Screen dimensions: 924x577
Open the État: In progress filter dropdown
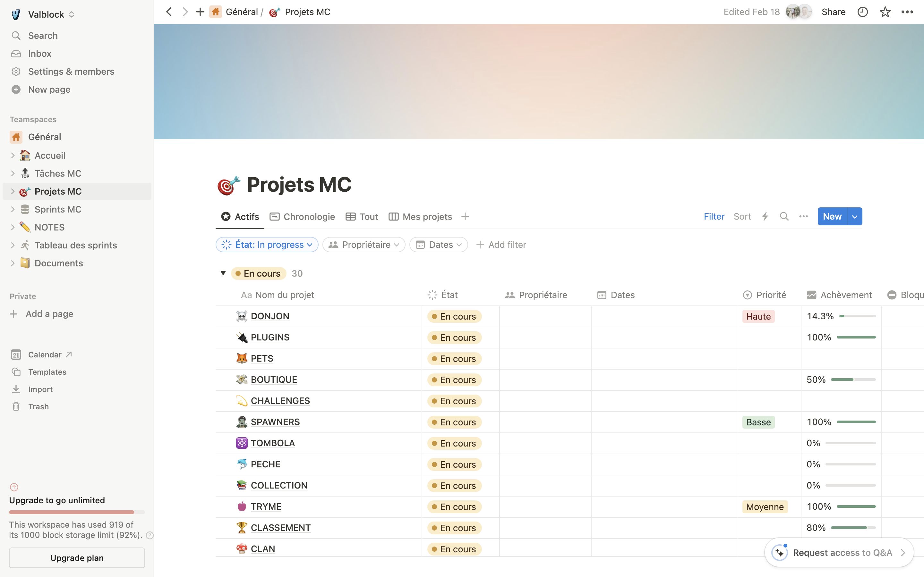pos(267,245)
